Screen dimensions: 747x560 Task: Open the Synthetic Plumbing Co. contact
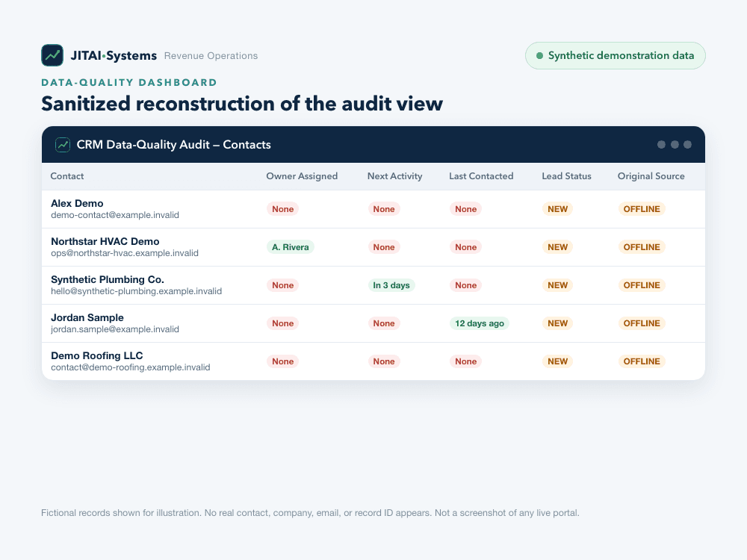(108, 279)
